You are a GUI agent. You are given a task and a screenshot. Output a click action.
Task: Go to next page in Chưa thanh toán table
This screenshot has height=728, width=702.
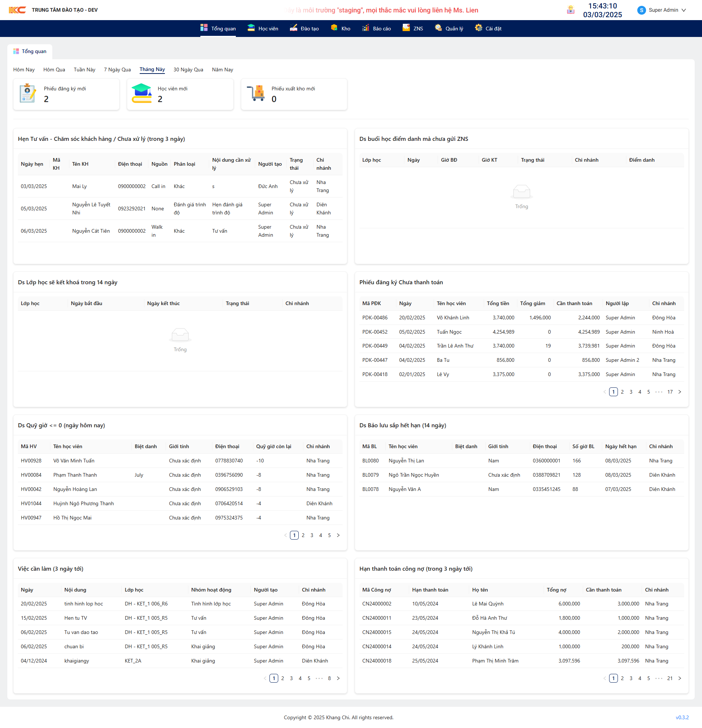pos(680,392)
